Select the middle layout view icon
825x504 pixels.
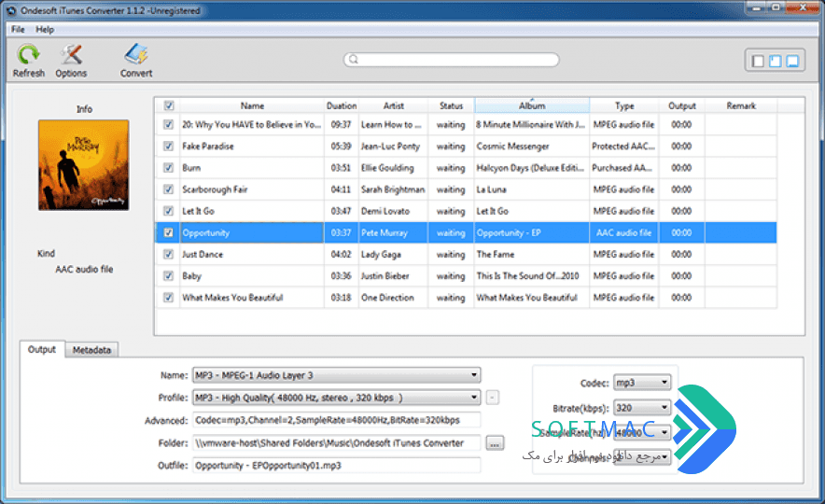[x=775, y=61]
